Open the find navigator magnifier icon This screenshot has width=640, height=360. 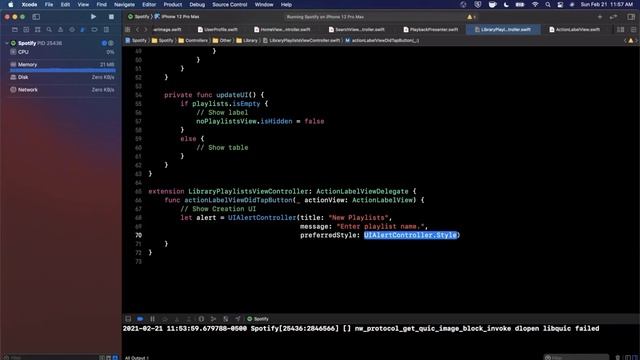49,29
